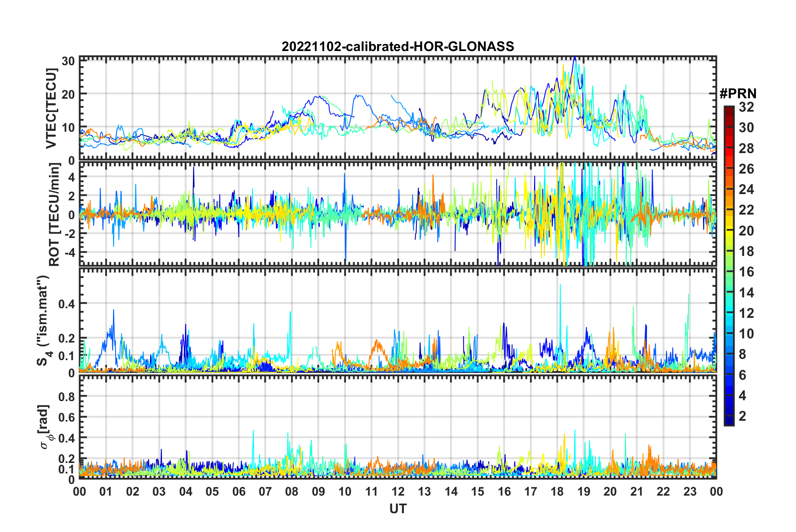
Task: Click the plot title 20221102-calibrated-HOR-GLONASS
Action: click(398, 46)
